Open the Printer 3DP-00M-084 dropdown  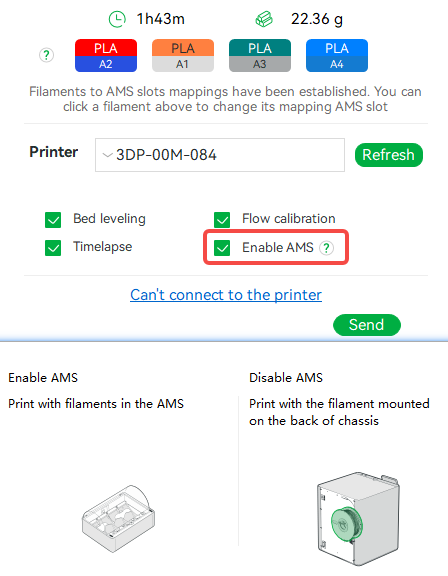point(220,155)
